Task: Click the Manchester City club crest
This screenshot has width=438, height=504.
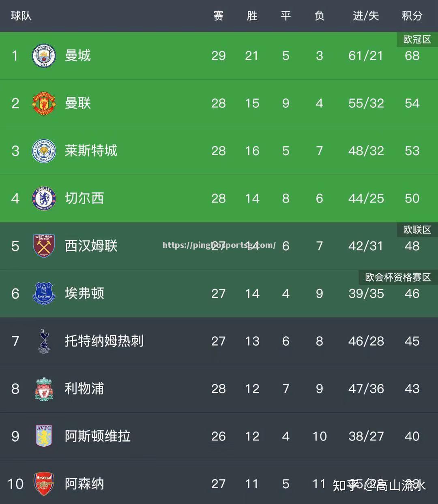Action: [x=44, y=56]
